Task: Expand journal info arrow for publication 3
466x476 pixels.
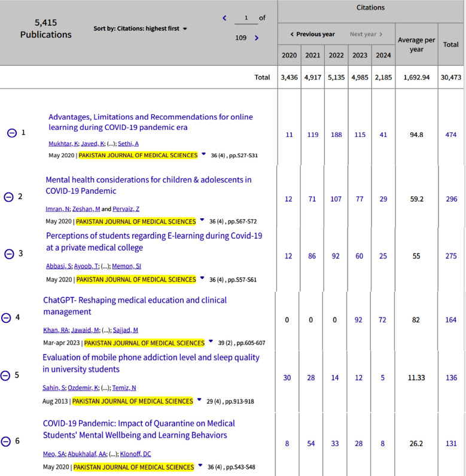Action: 202,278
